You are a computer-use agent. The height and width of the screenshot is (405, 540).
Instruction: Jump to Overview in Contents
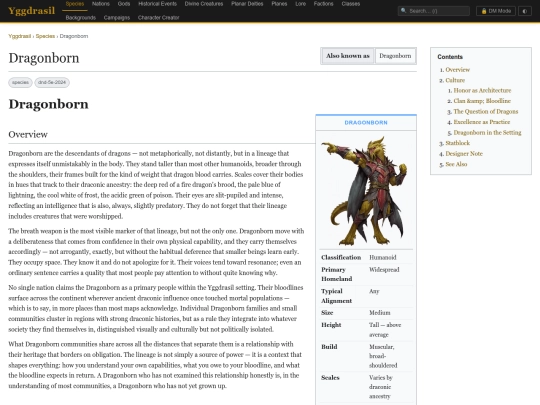[x=457, y=70]
